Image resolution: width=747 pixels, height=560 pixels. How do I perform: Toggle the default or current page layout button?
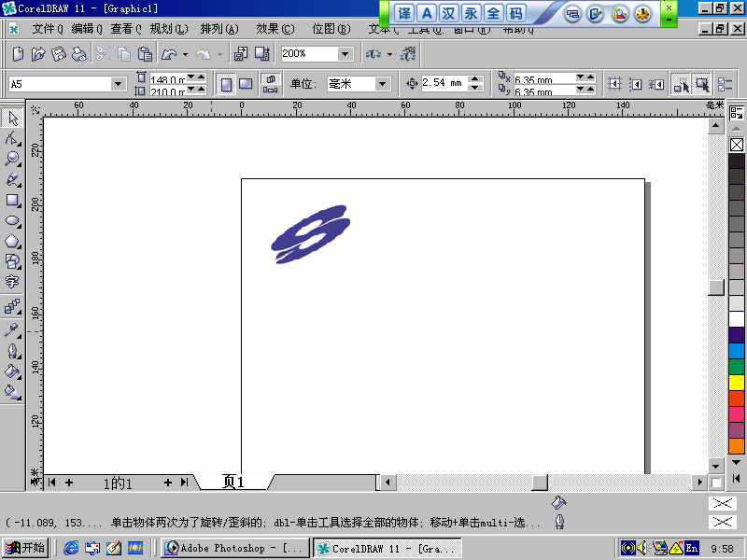[x=271, y=84]
